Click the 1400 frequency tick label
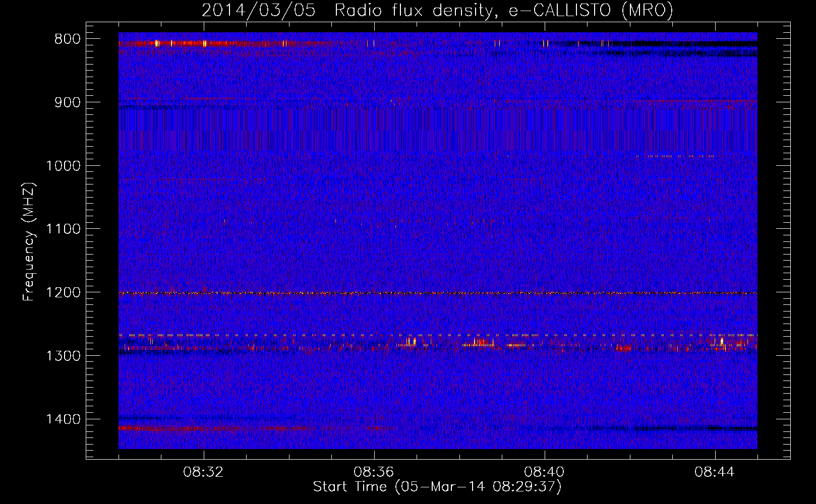816x504 pixels. (x=63, y=419)
